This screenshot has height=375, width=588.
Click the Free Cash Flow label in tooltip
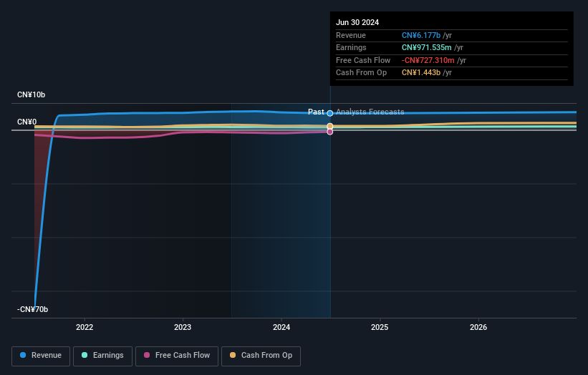pos(363,60)
